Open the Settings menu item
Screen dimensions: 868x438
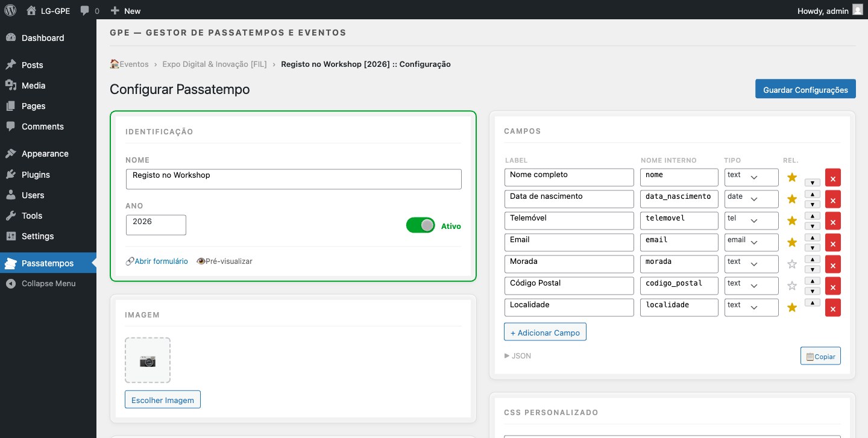click(48, 236)
